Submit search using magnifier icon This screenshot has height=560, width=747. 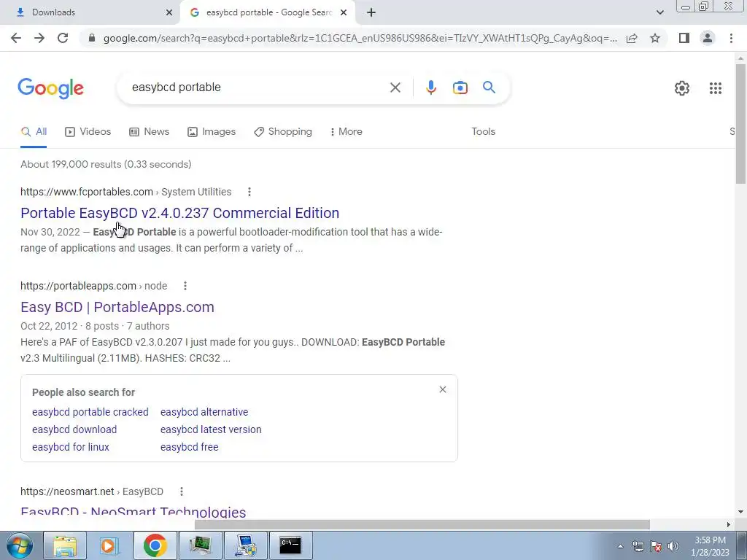coord(489,87)
